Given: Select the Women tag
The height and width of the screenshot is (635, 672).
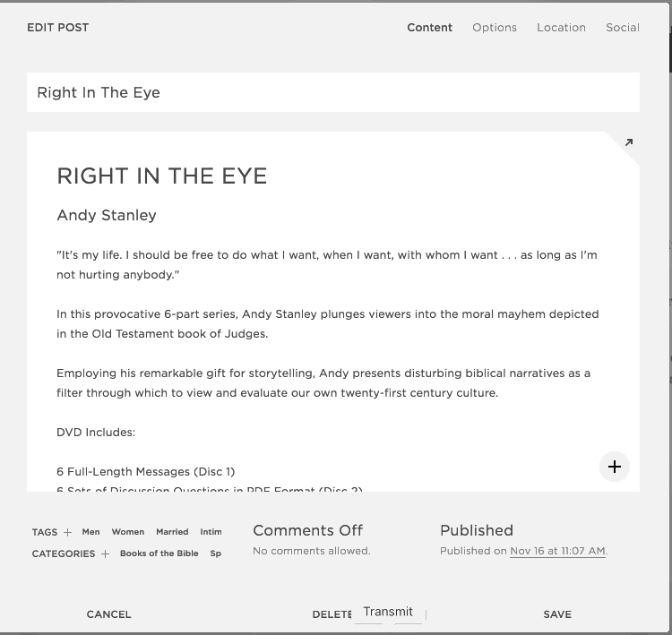Looking at the screenshot, I should (128, 532).
